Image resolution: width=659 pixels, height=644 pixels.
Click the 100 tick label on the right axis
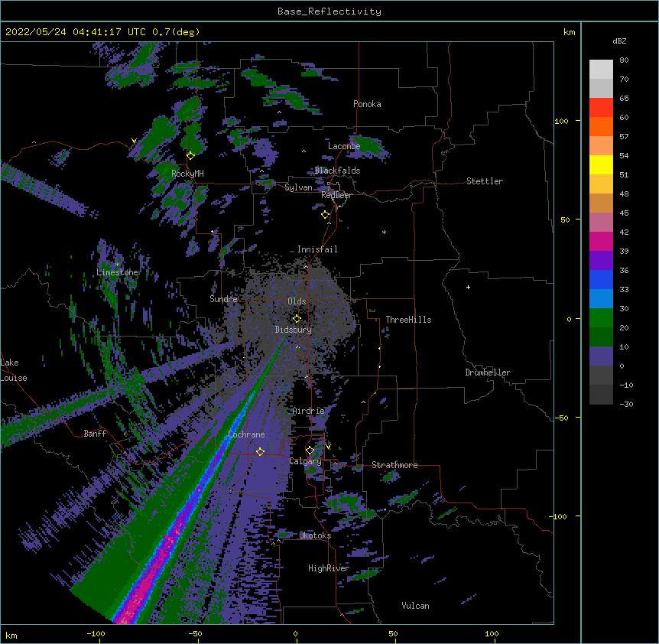[x=561, y=121]
